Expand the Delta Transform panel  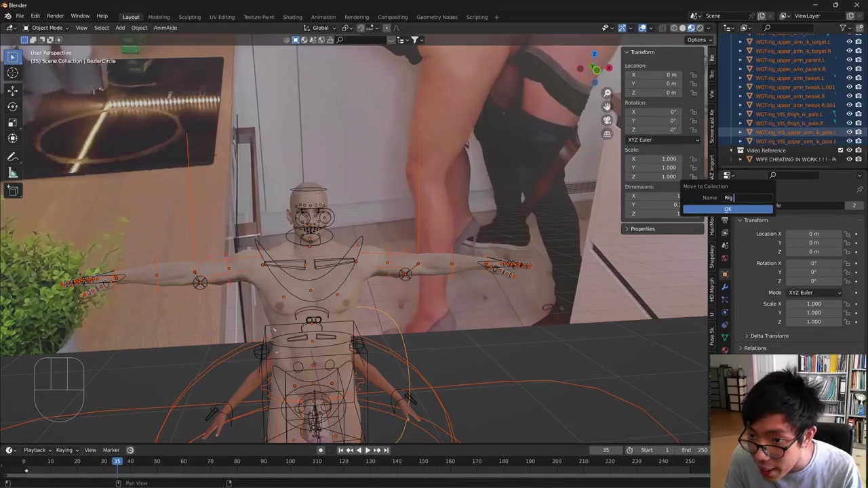coord(769,336)
